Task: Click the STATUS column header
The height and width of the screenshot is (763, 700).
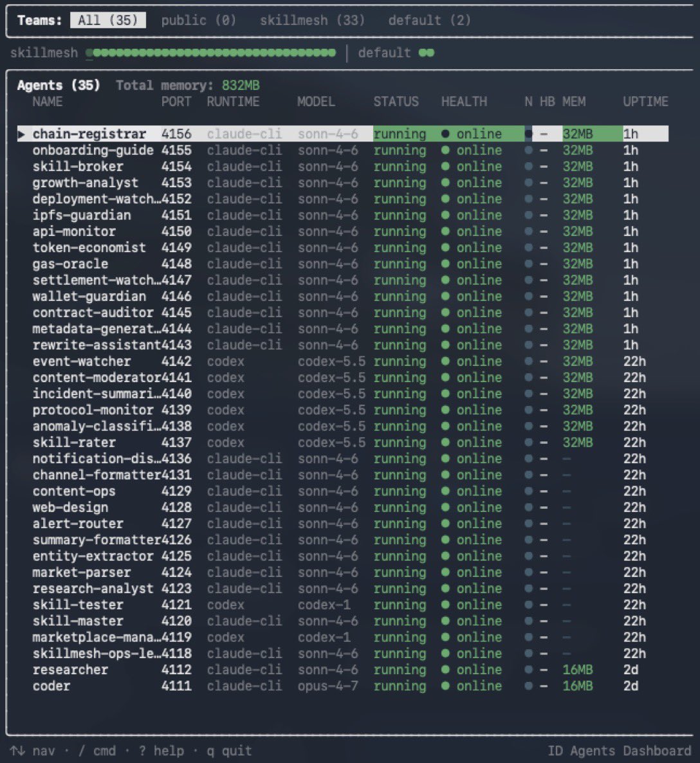Action: tap(396, 101)
